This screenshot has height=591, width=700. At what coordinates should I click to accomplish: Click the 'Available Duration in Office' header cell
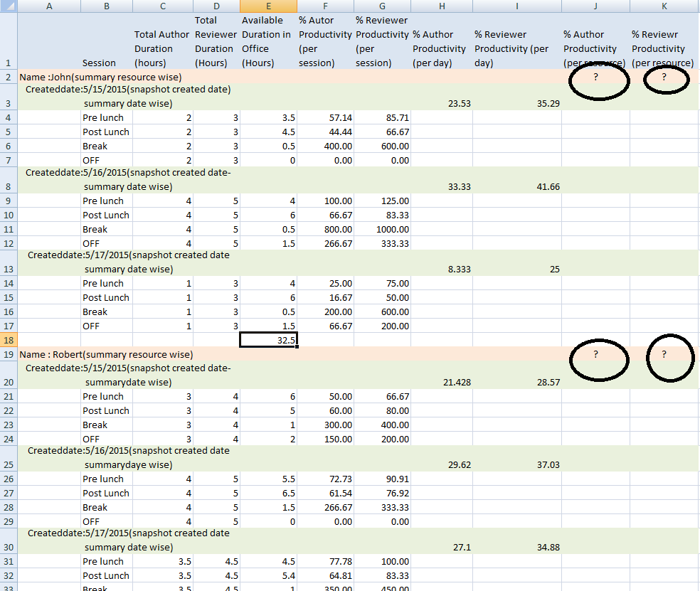pos(268,41)
